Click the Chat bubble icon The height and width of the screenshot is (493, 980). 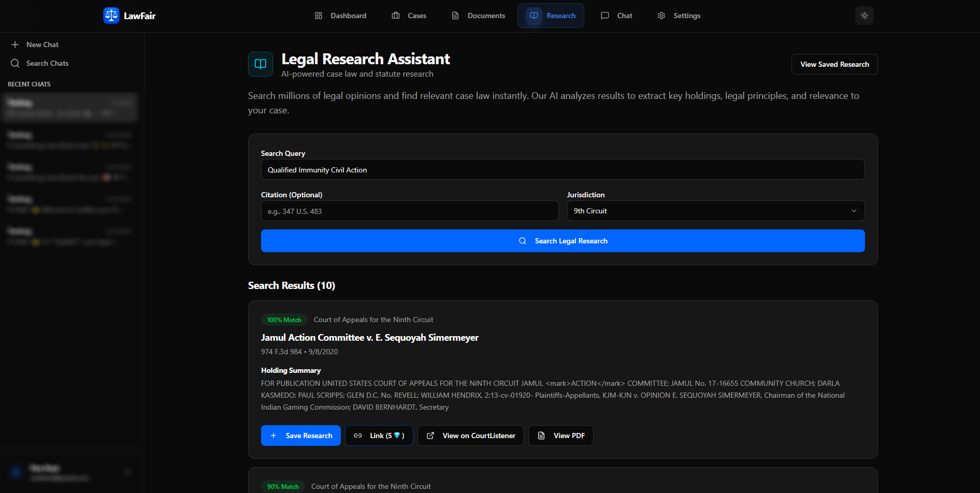(605, 16)
